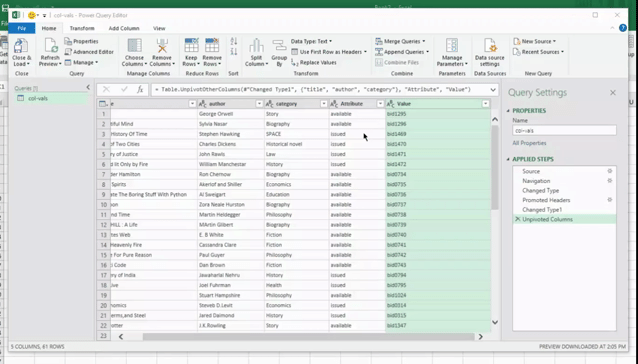Viewport: 638px width, 364px height.
Task: Open the Data Type: Text dropdown
Action: pyautogui.click(x=311, y=41)
